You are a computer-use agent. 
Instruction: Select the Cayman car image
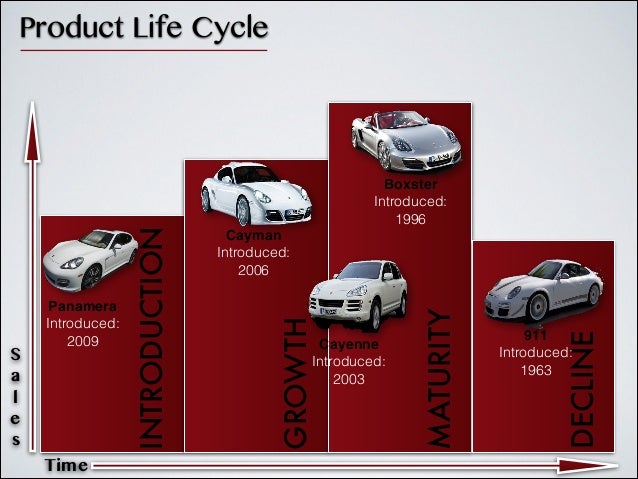pyautogui.click(x=257, y=194)
